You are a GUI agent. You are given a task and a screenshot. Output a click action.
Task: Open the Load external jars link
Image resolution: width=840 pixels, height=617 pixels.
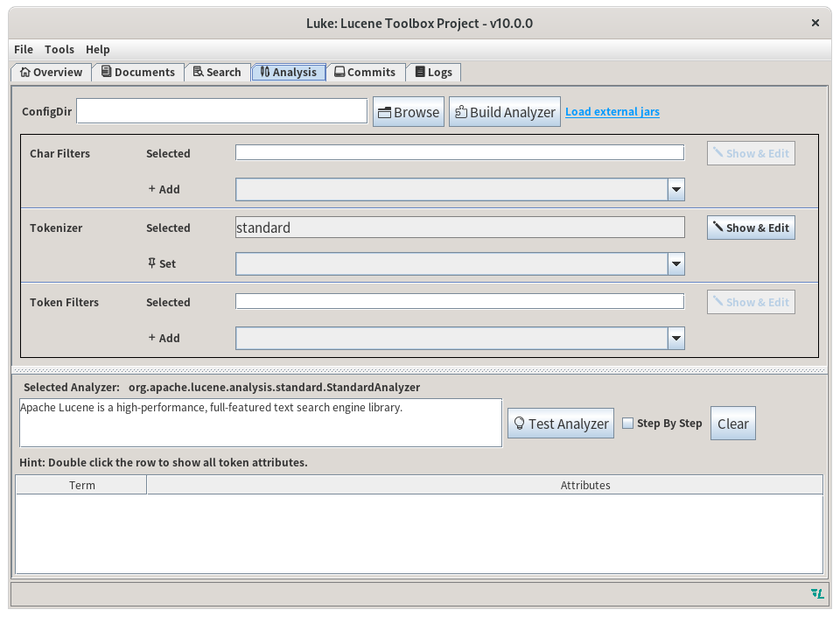pyautogui.click(x=612, y=111)
